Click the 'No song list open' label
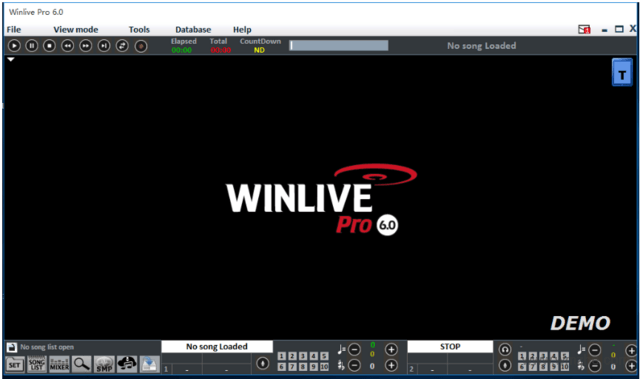This screenshot has height=379, width=640. pos(47,347)
